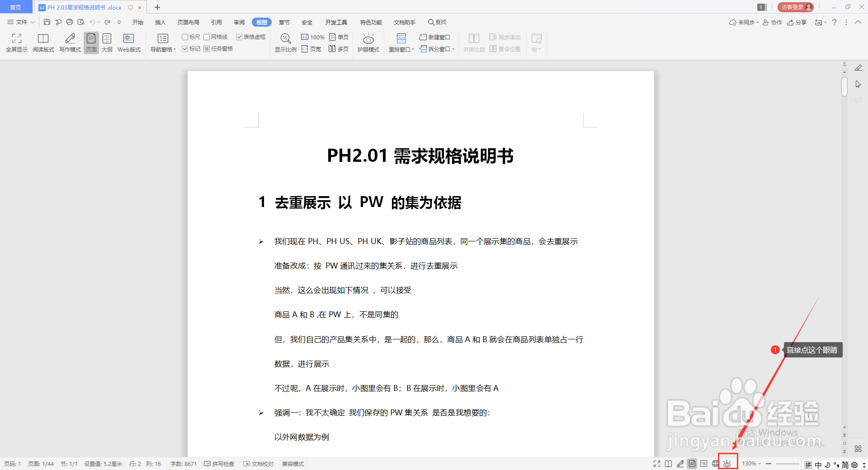Switch to the 插入 ribbon tab
Screen dimensions: 868x470
pos(160,22)
